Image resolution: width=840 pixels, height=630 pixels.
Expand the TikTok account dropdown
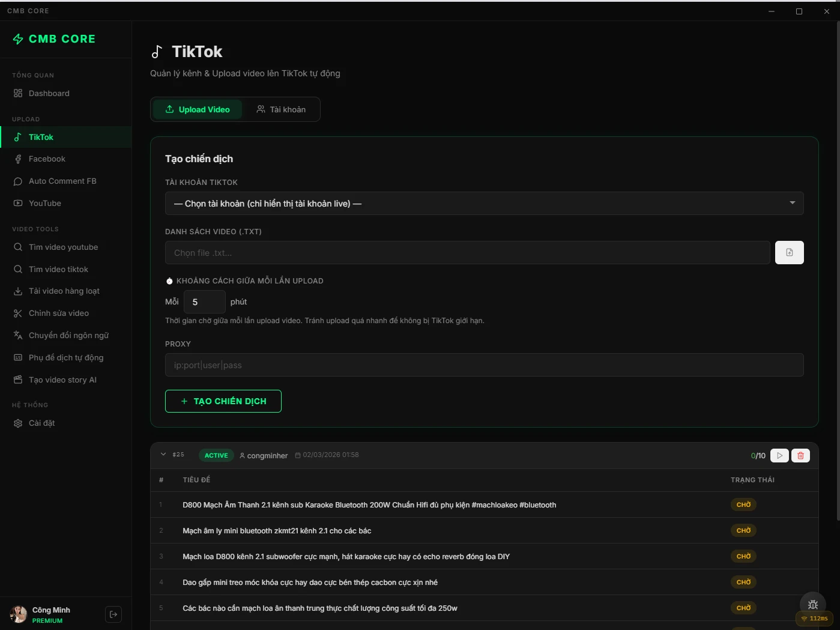pyautogui.click(x=484, y=204)
